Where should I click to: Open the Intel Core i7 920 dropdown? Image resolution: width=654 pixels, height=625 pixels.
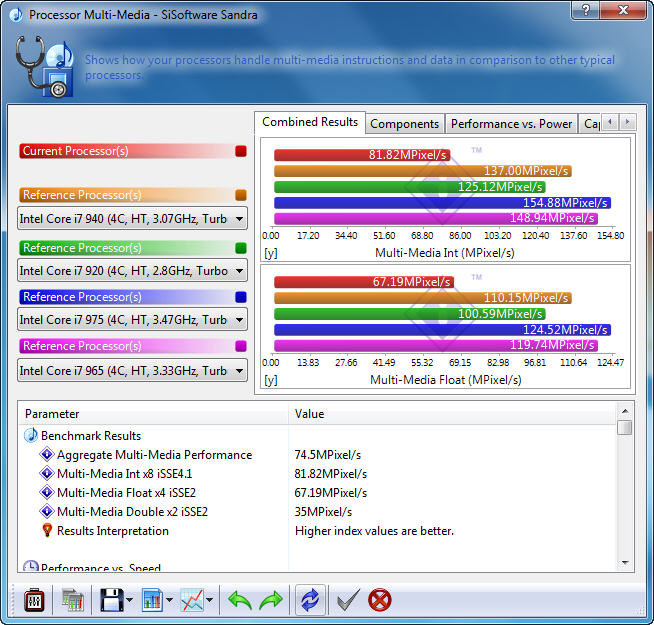click(x=132, y=271)
